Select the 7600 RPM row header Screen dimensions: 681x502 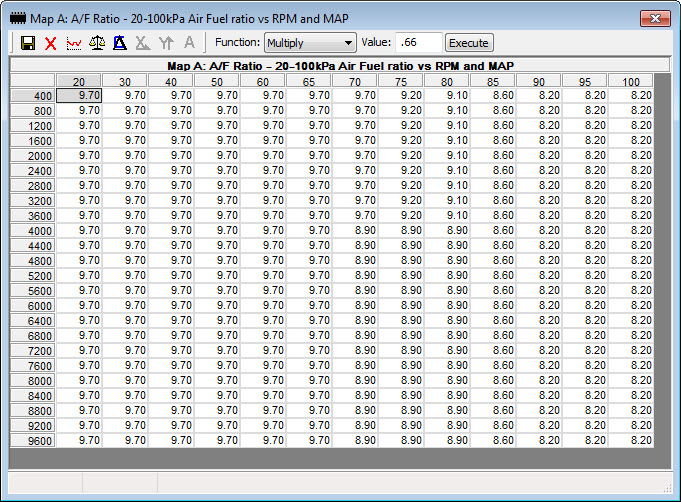(x=33, y=366)
